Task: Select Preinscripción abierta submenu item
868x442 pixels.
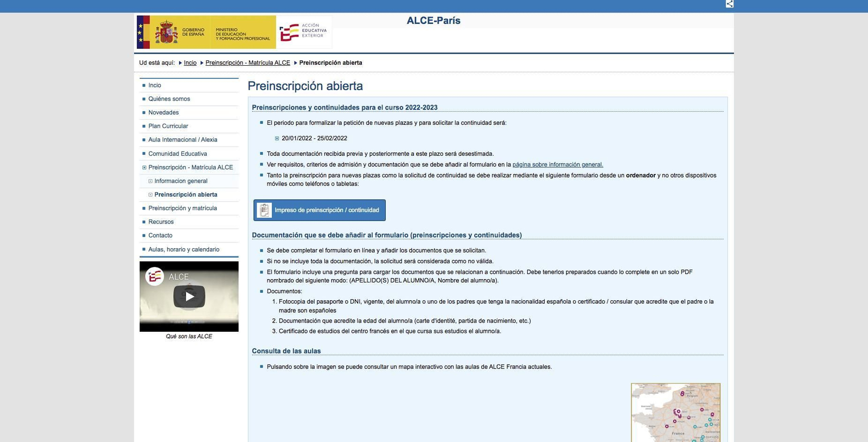Action: 186,194
